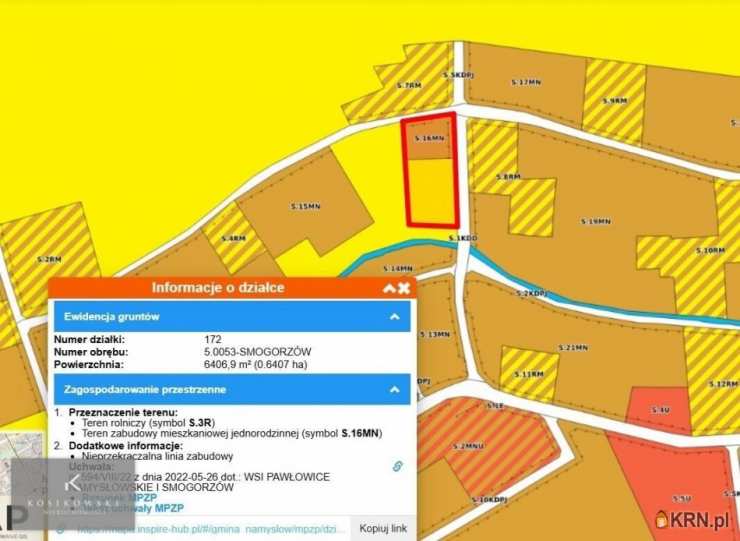Select the red S.4U service zone

(658, 410)
